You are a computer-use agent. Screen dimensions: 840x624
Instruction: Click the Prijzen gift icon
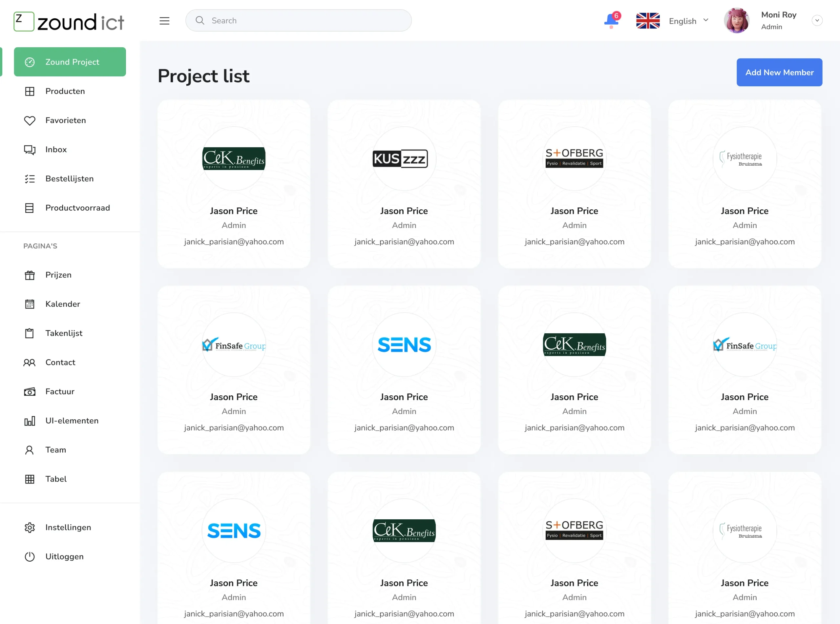(x=30, y=275)
